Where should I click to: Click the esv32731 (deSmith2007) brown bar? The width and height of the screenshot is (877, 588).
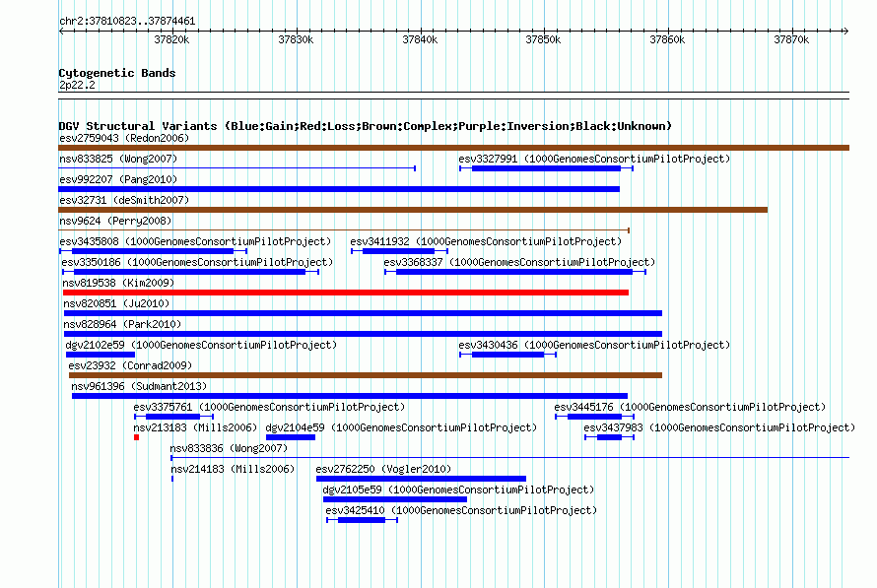tap(413, 210)
